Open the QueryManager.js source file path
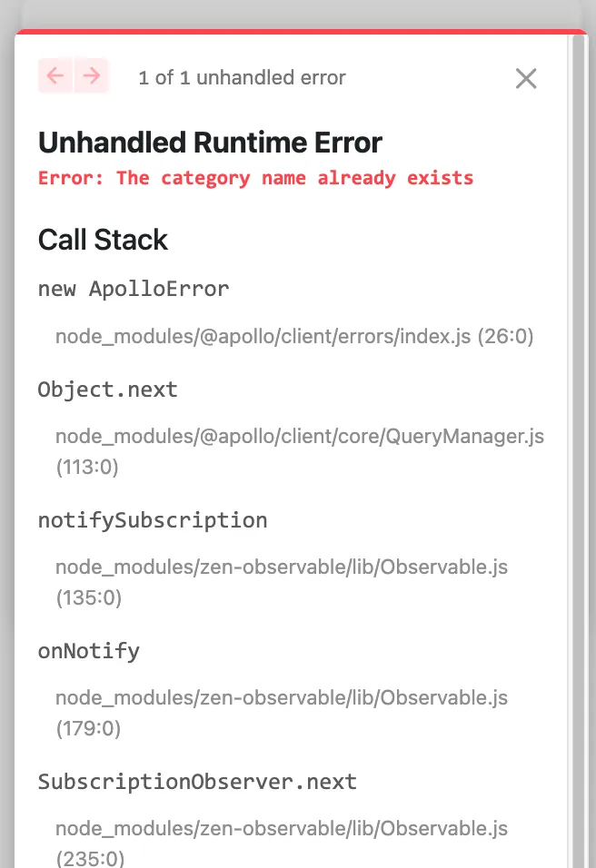The width and height of the screenshot is (596, 868). [300, 437]
